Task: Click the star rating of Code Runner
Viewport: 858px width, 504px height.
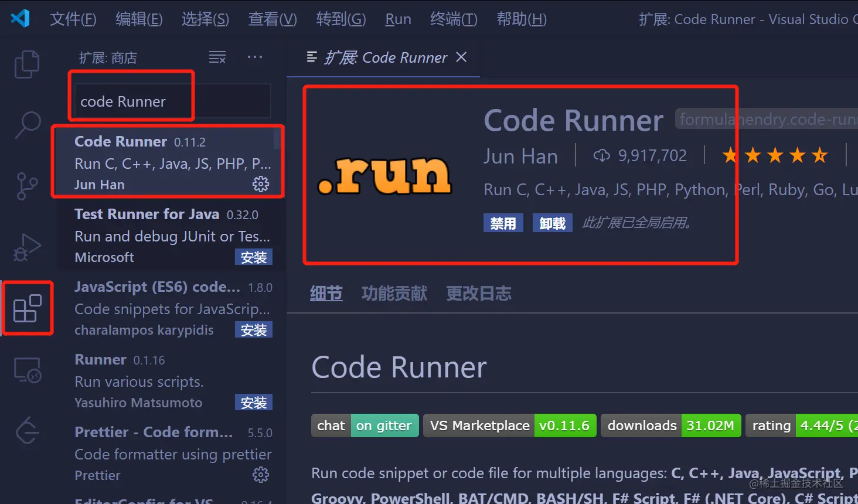Action: point(775,155)
